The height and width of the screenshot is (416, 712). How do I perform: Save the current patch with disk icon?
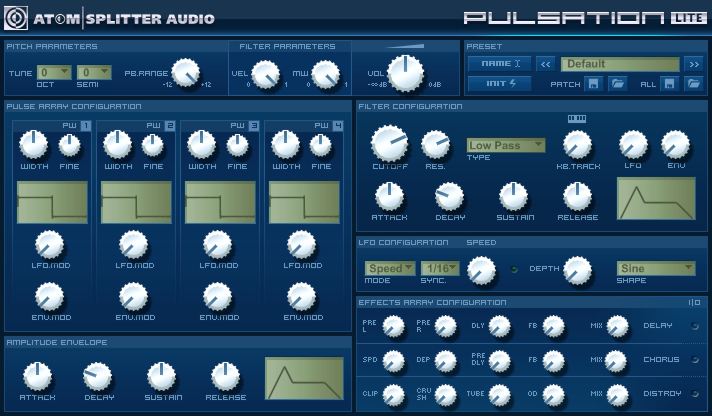pyautogui.click(x=593, y=84)
